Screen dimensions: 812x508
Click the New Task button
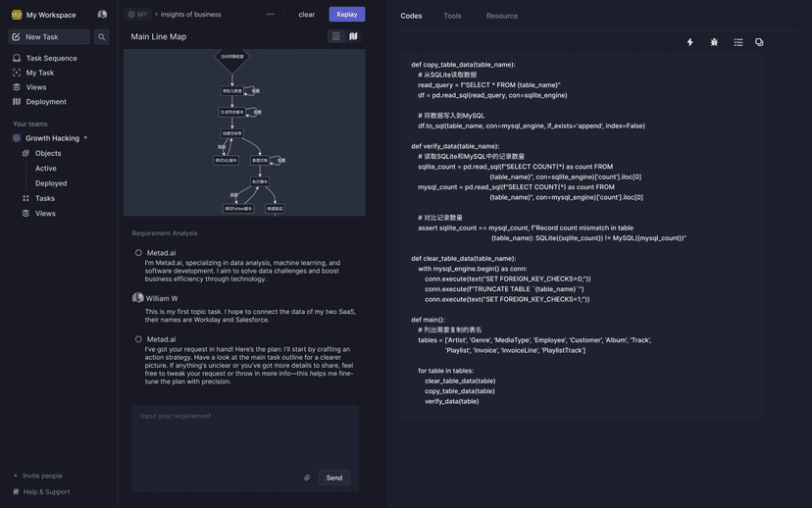(x=49, y=36)
